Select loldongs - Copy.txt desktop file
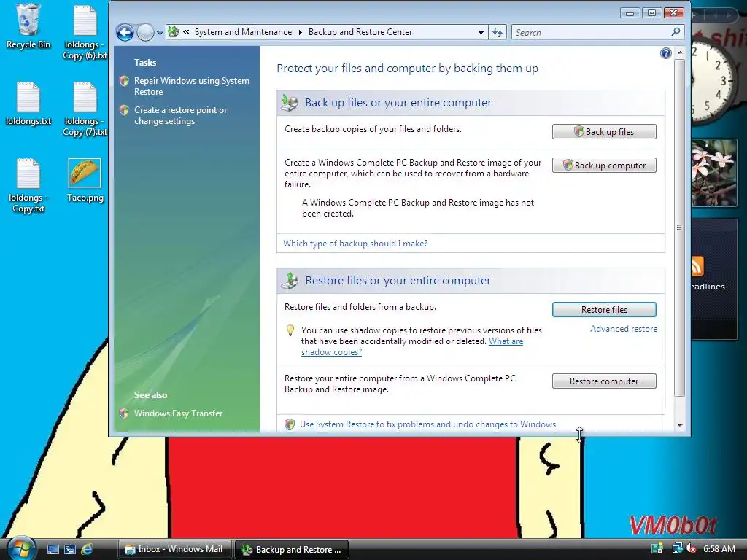Screen dimensions: 747x560 point(28,186)
